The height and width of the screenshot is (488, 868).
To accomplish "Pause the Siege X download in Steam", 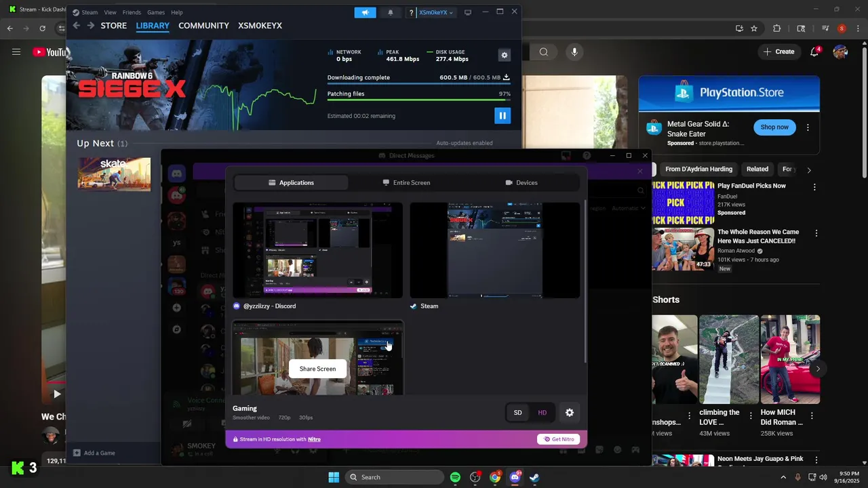I will (502, 116).
